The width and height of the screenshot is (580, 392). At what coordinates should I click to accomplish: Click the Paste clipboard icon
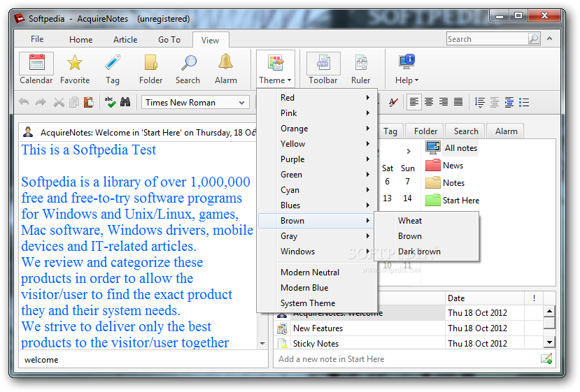(x=89, y=102)
